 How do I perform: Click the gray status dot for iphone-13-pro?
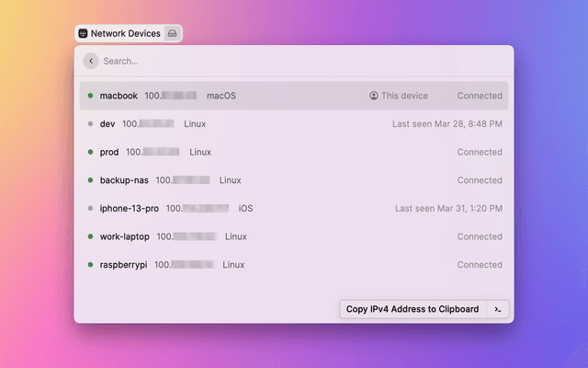pyautogui.click(x=90, y=209)
